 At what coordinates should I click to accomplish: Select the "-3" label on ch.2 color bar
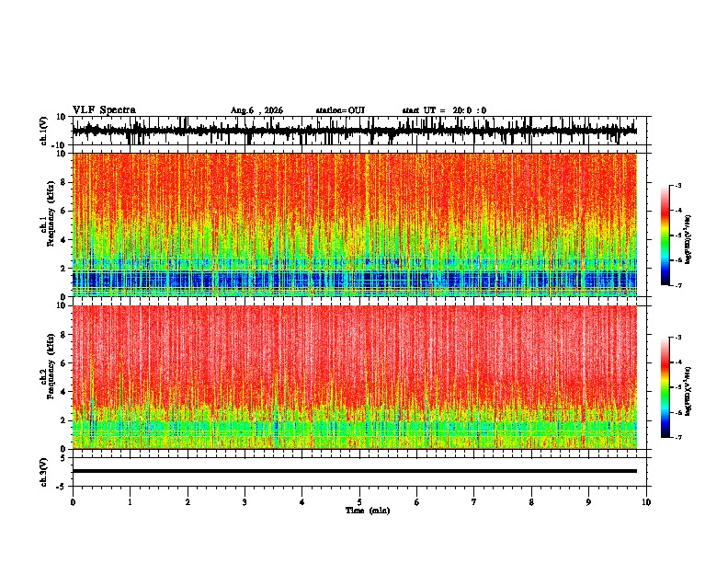point(677,338)
